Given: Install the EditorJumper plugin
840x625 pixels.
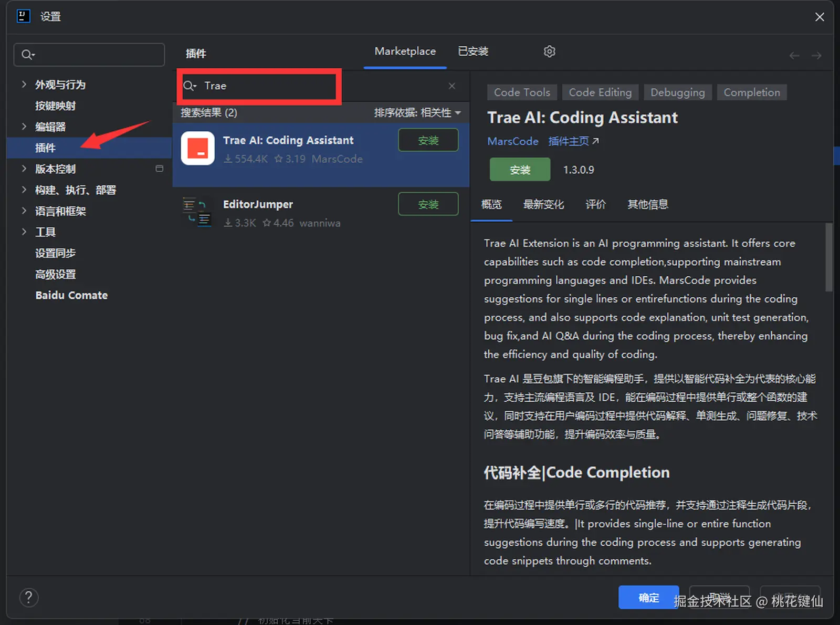Looking at the screenshot, I should click(x=428, y=204).
